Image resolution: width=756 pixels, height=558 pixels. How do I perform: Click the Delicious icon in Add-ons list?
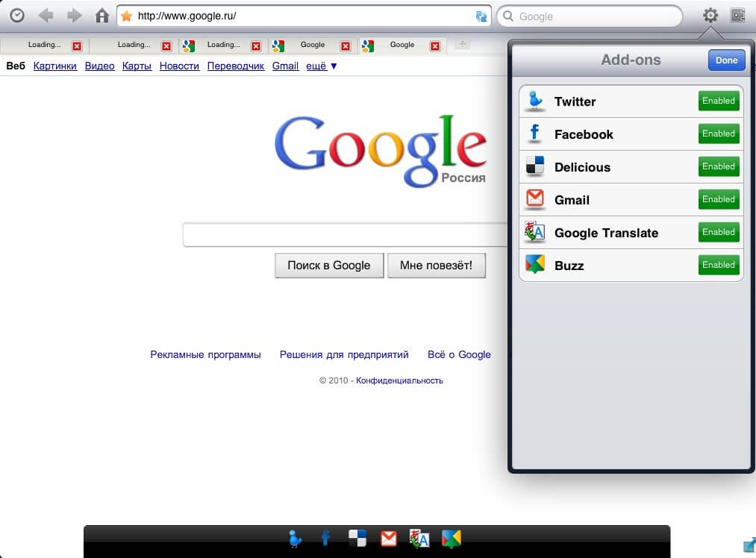point(534,166)
